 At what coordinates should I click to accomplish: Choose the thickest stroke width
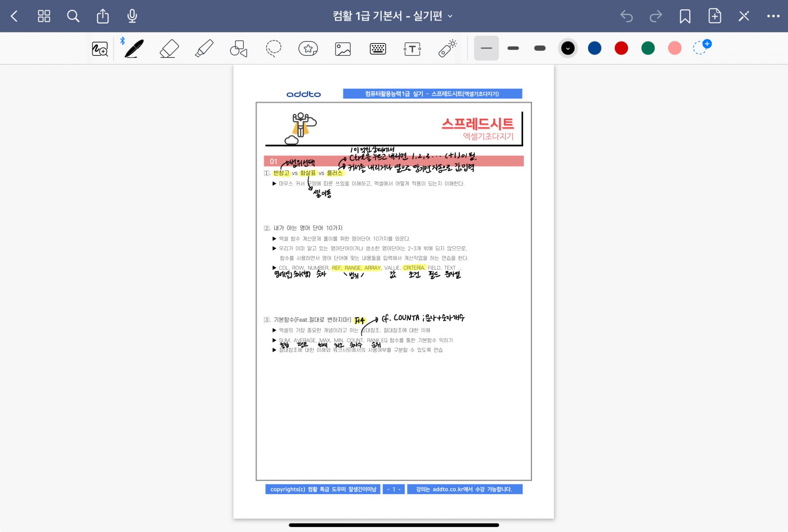(540, 48)
